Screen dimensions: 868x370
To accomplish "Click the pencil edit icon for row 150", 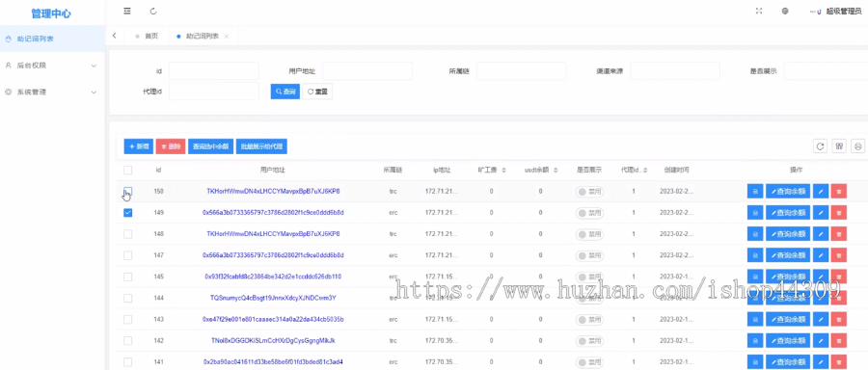I will pos(821,192).
